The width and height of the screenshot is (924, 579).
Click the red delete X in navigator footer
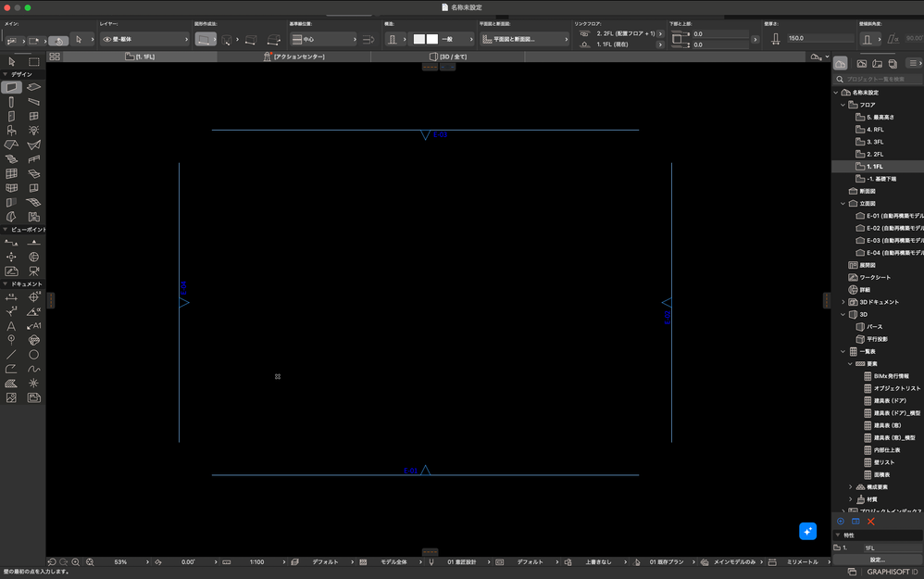point(871,522)
